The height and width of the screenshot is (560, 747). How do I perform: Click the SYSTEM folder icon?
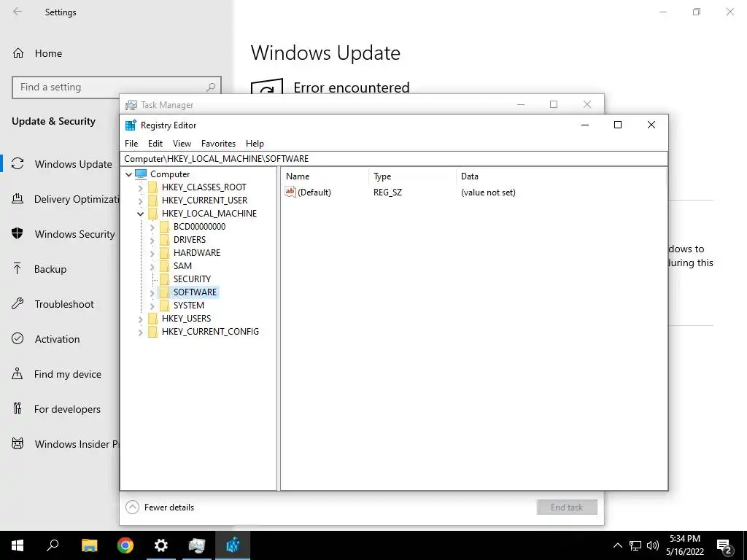point(164,305)
